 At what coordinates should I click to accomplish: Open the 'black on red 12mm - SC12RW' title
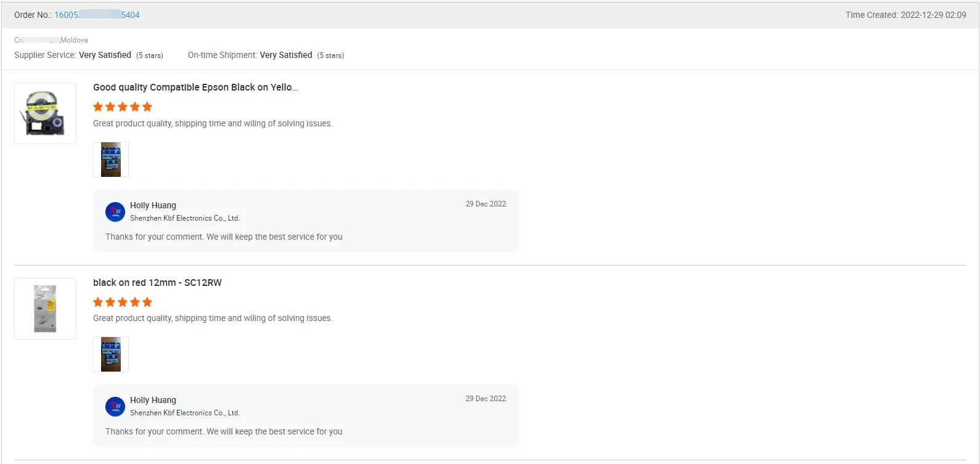tap(157, 283)
